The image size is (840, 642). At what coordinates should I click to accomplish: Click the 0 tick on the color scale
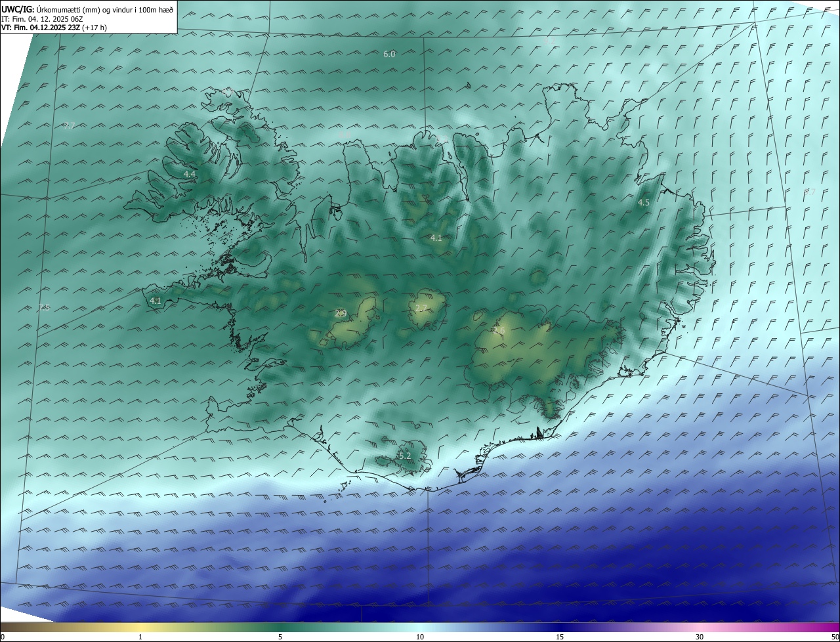pyautogui.click(x=3, y=637)
